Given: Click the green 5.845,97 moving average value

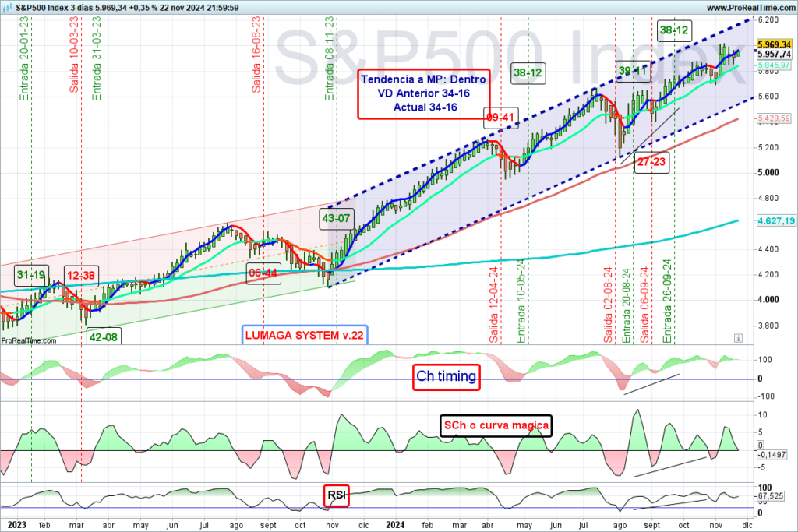Looking at the screenshot, I should pyautogui.click(x=774, y=65).
